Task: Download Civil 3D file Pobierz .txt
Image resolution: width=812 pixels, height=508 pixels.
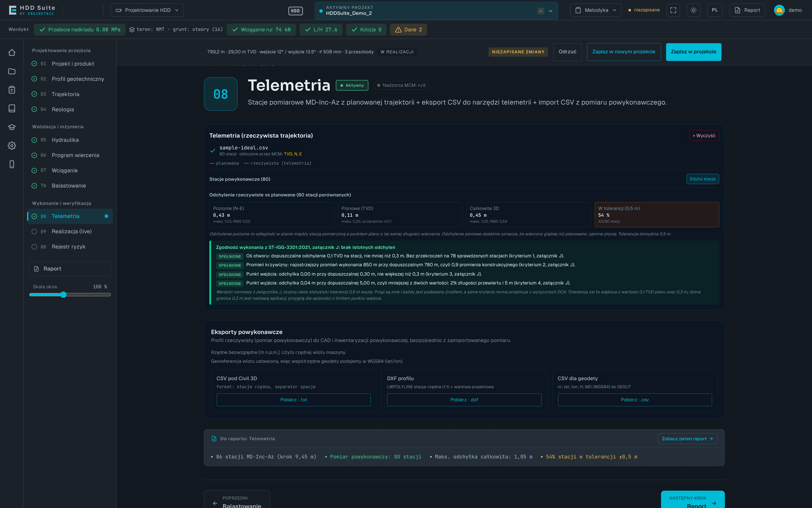Action: point(294,400)
